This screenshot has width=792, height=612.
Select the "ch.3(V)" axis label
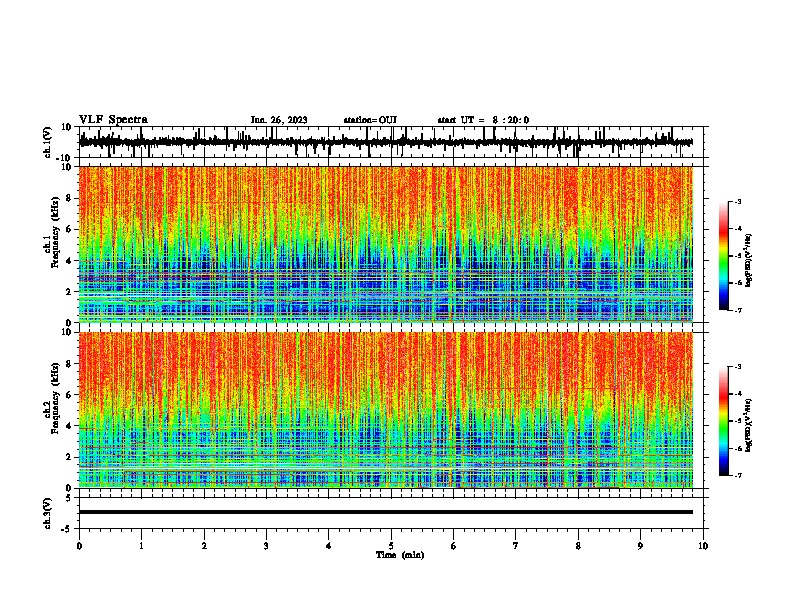tap(48, 514)
